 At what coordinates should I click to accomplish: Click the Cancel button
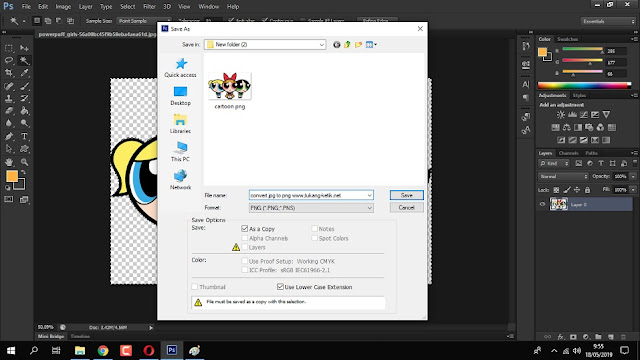point(407,207)
